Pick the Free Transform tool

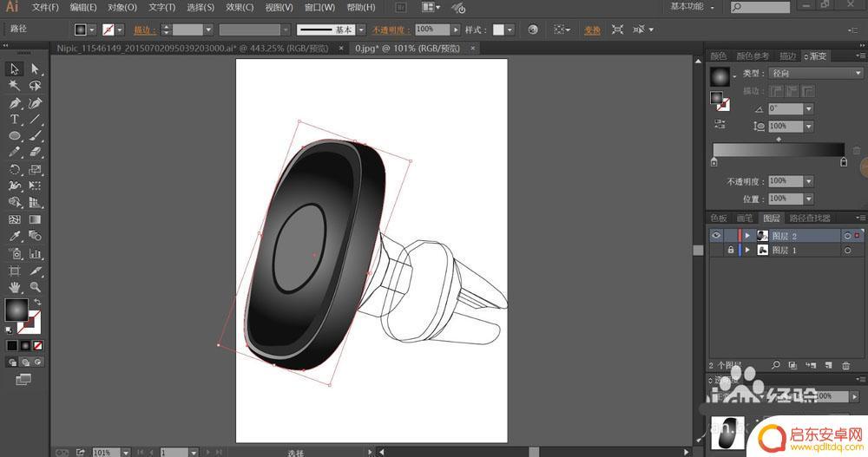[x=35, y=186]
